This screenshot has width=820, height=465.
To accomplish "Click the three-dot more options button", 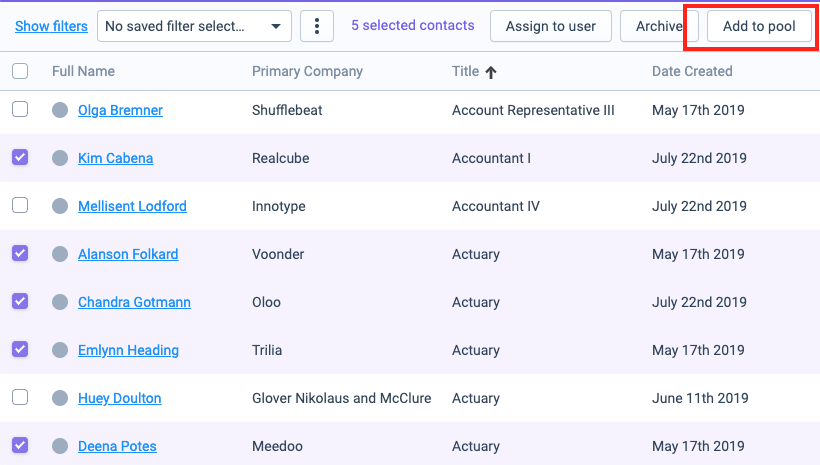I will point(316,26).
